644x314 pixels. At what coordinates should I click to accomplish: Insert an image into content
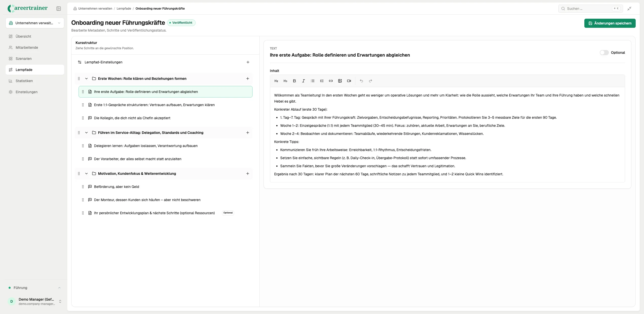click(x=340, y=81)
